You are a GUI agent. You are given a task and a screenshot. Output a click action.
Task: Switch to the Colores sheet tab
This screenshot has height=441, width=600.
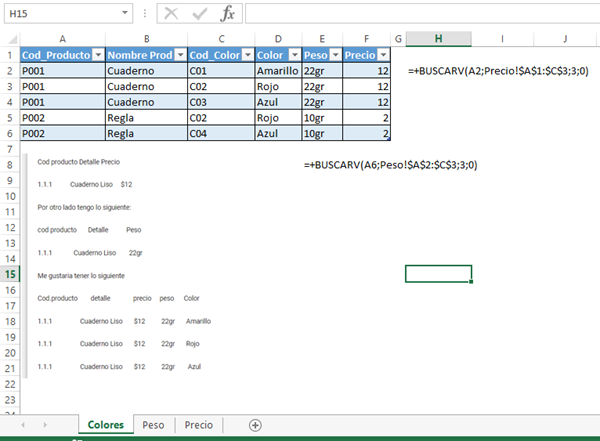106,425
